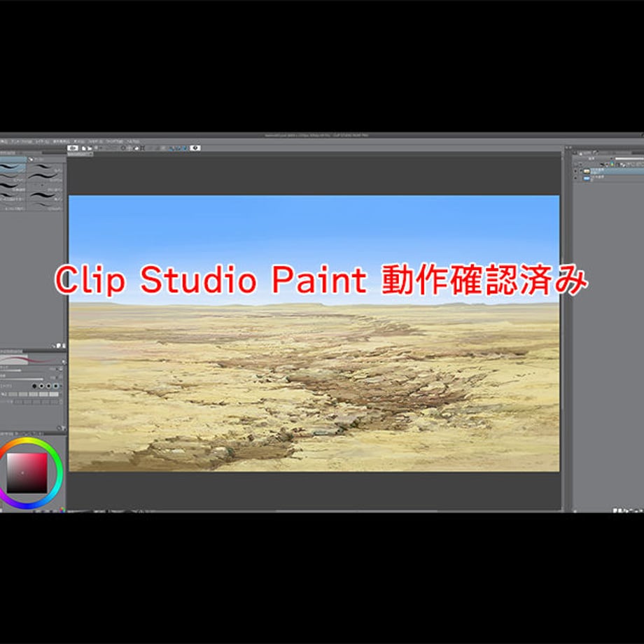Select the sand ground layer thumbnail
The width and height of the screenshot is (644, 644).
point(587,171)
